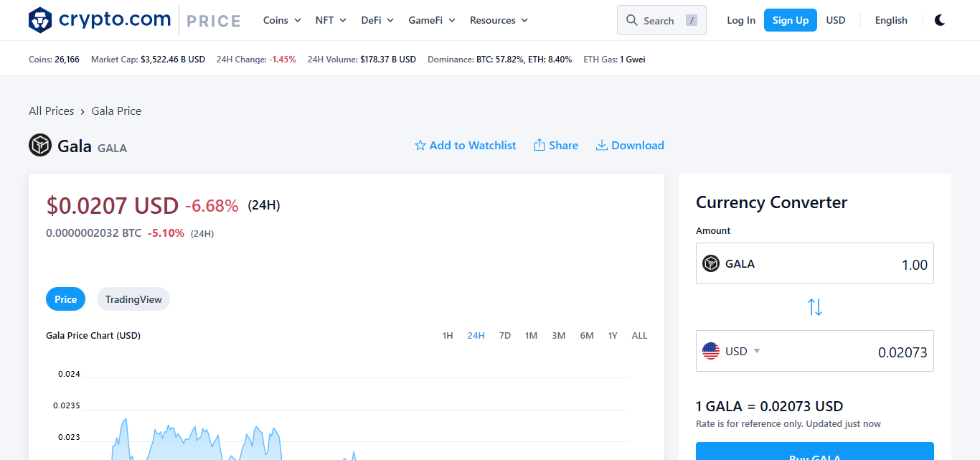Viewport: 980px width, 460px height.
Task: Click the PRICE label beside logo
Action: [x=214, y=21]
